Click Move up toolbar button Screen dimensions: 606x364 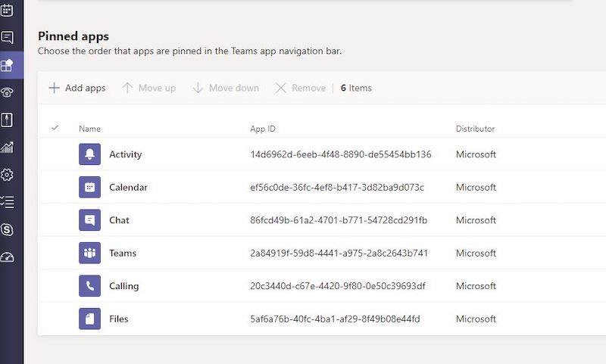coord(148,88)
